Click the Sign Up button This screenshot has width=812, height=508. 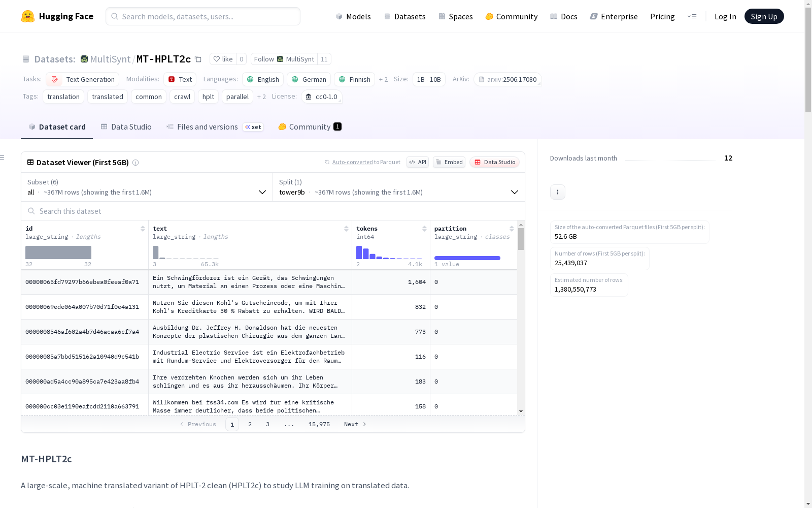(764, 16)
